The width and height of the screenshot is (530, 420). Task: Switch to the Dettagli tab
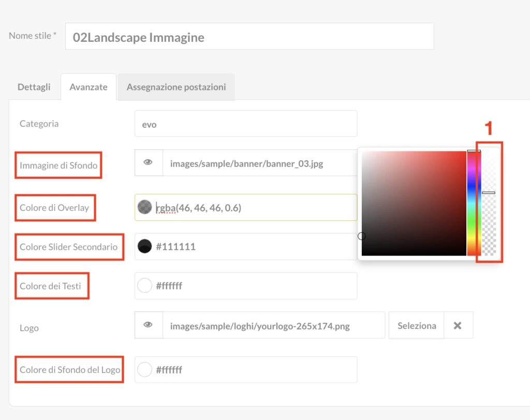point(34,87)
